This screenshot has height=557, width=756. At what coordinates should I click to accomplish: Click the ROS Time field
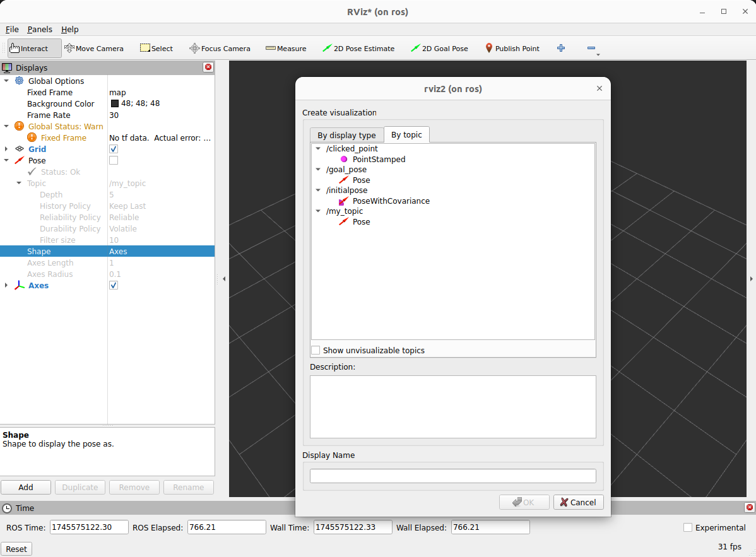point(89,527)
